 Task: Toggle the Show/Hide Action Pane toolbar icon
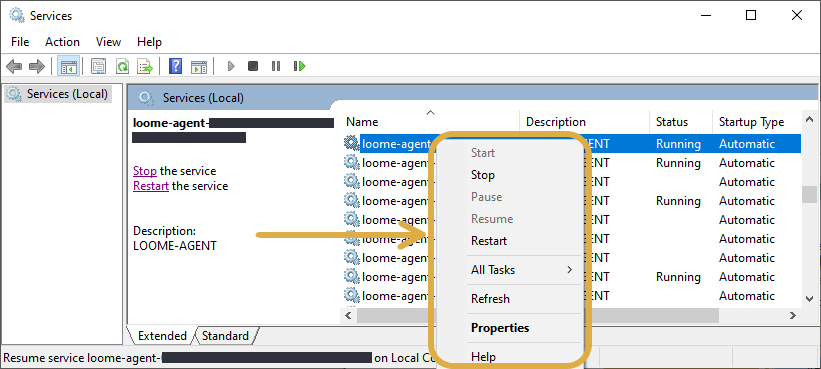click(199, 66)
